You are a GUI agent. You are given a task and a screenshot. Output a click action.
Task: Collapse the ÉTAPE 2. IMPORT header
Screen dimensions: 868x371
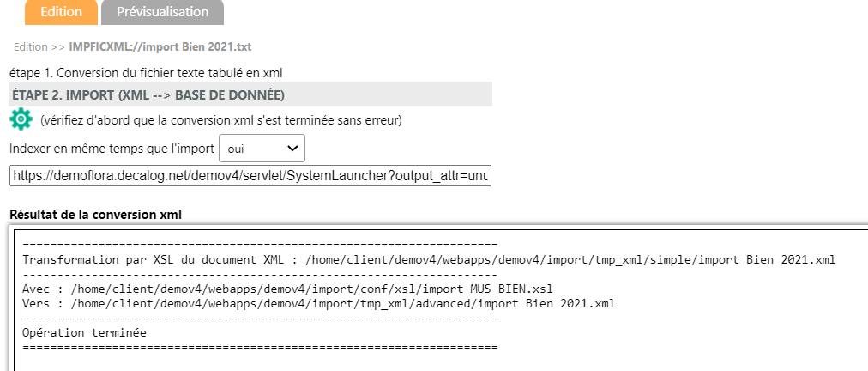pyautogui.click(x=250, y=94)
